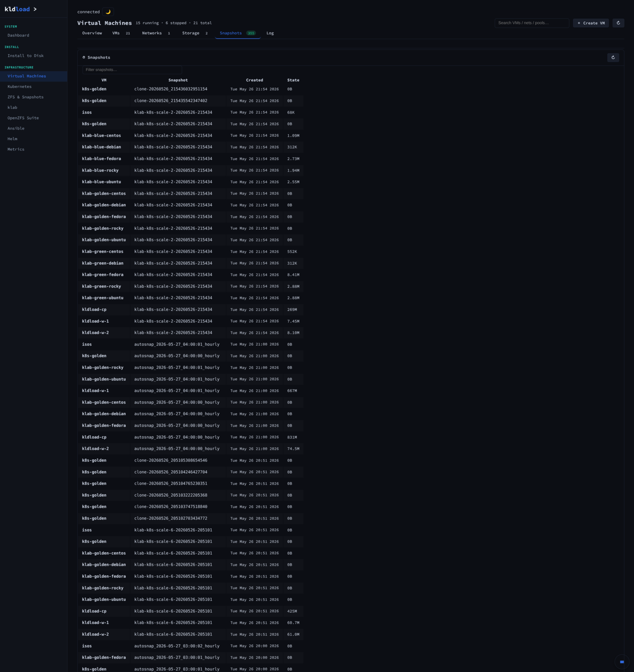This screenshot has width=634, height=672.
Task: Select the Snapshots tab
Action: click(x=237, y=33)
